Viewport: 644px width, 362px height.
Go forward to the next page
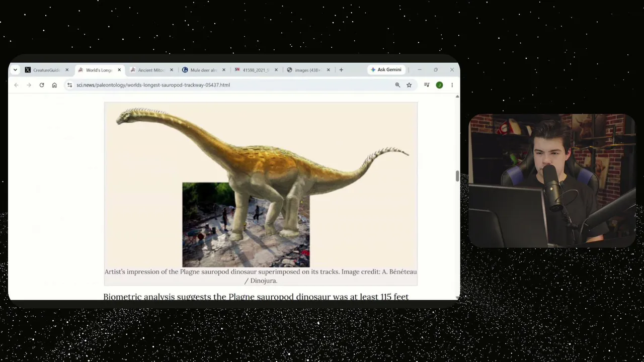29,85
